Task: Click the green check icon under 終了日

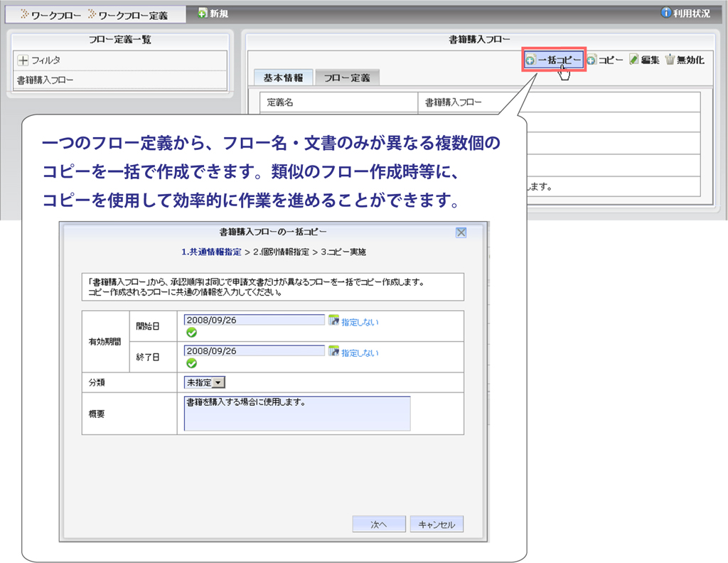Action: tap(191, 363)
